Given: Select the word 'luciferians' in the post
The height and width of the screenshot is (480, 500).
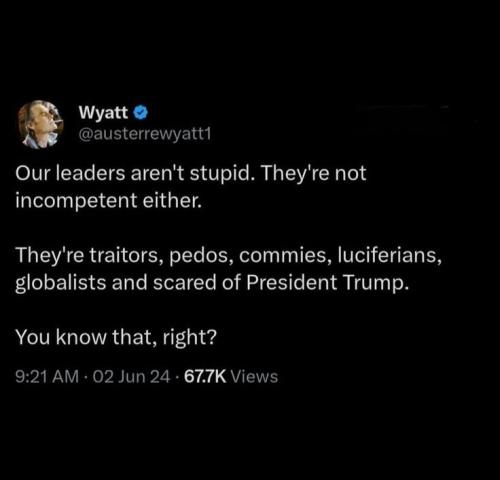Looking at the screenshot, I should click(390, 256).
